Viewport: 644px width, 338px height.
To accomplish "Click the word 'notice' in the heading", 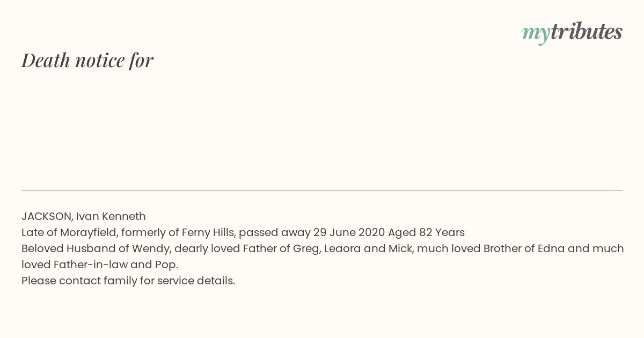I will click(x=100, y=60).
